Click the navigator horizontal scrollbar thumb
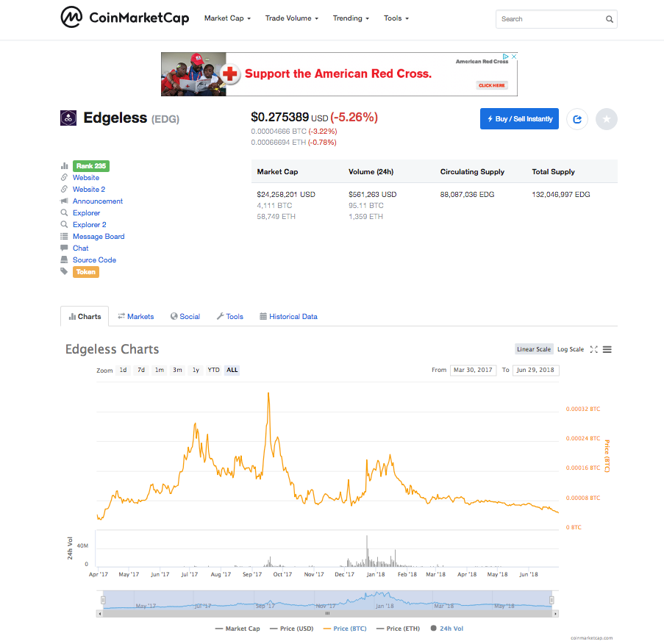The width and height of the screenshot is (664, 644). [x=327, y=614]
